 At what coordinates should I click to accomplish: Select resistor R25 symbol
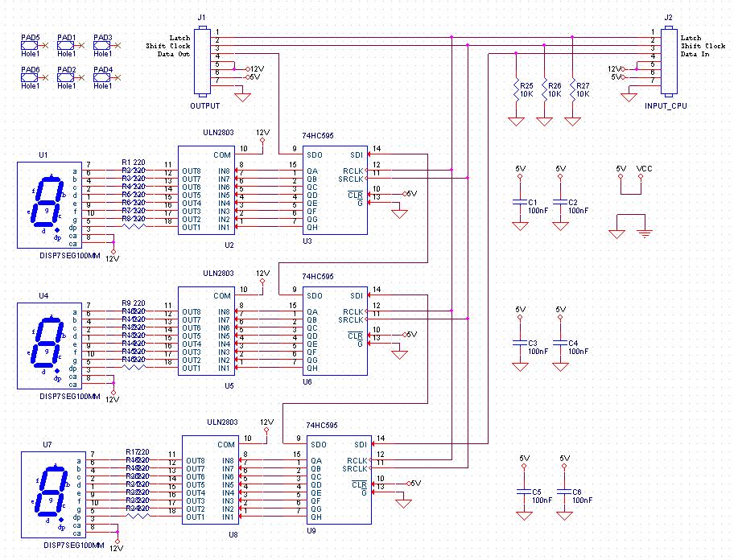pyautogui.click(x=516, y=90)
